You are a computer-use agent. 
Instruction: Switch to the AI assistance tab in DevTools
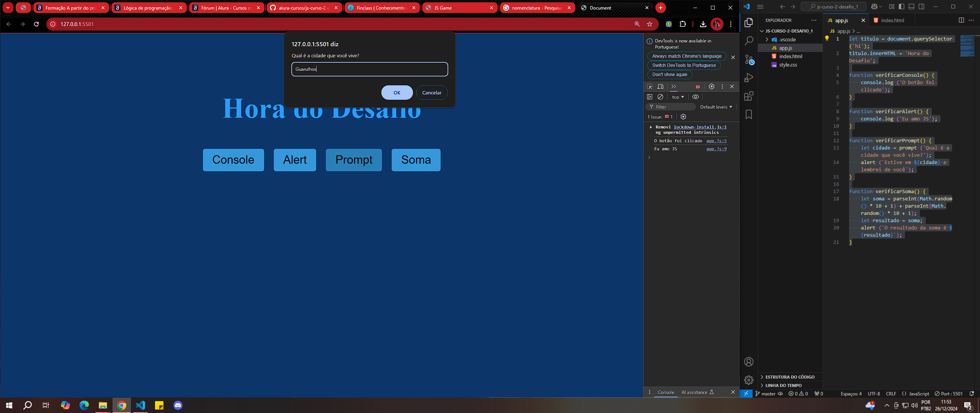pos(696,392)
